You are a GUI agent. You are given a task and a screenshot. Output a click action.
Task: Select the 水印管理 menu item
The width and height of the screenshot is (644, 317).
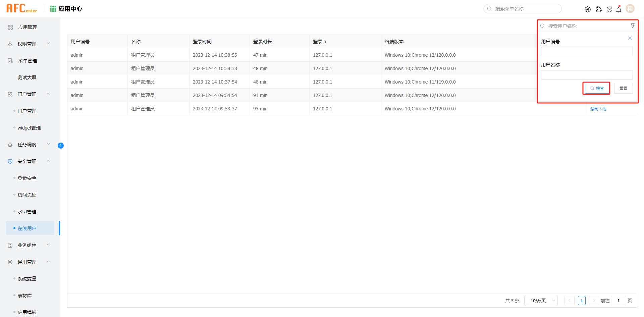(x=27, y=211)
